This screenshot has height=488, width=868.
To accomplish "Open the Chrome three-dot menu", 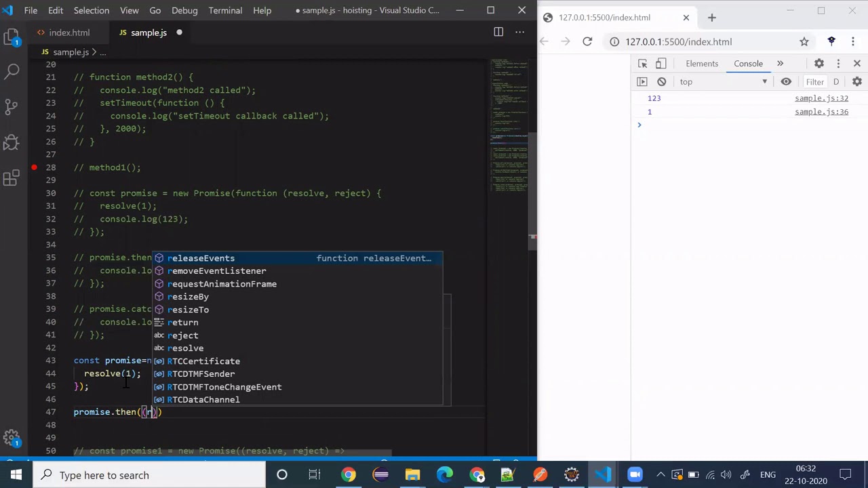I will (853, 41).
